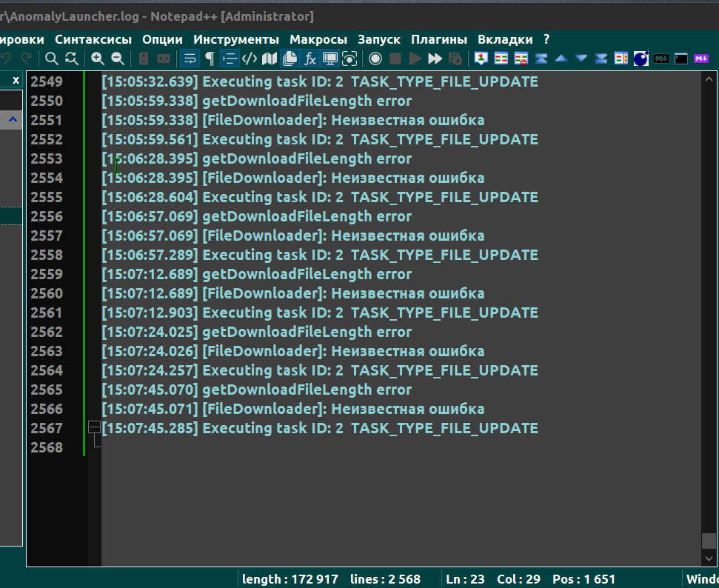
Task: Click the Undo arrow icon
Action: pyautogui.click(x=7, y=59)
